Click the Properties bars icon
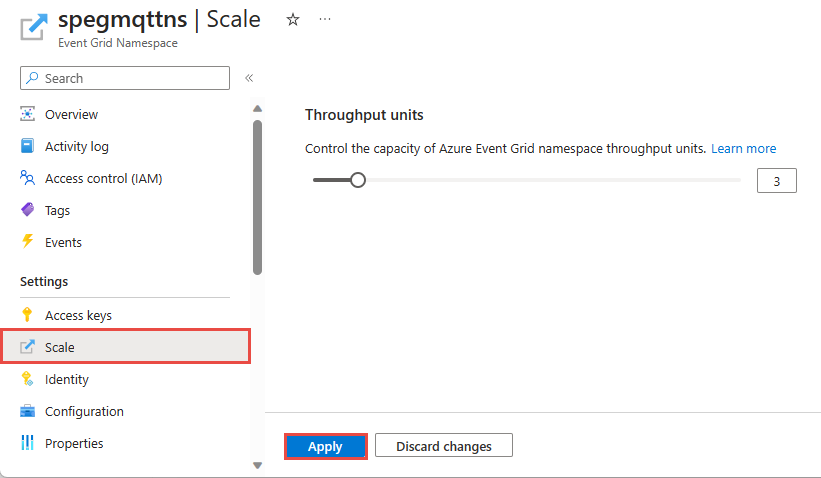 pyautogui.click(x=28, y=443)
